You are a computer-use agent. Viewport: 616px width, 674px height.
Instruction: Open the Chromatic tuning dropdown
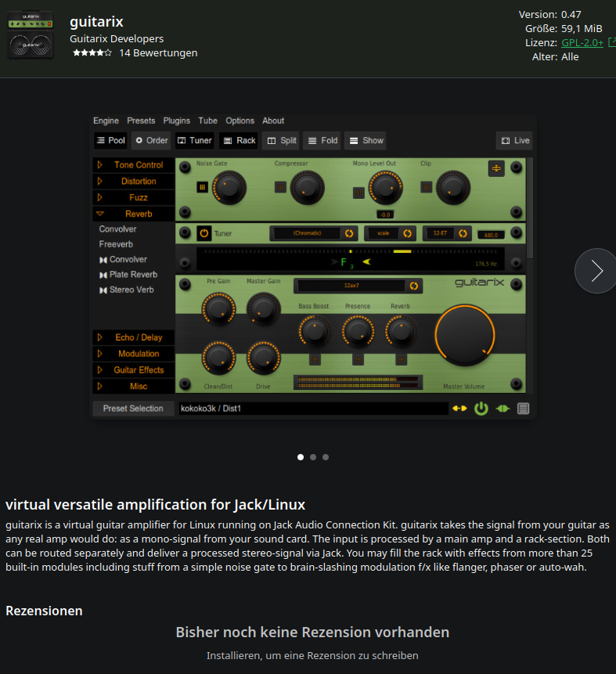point(314,233)
